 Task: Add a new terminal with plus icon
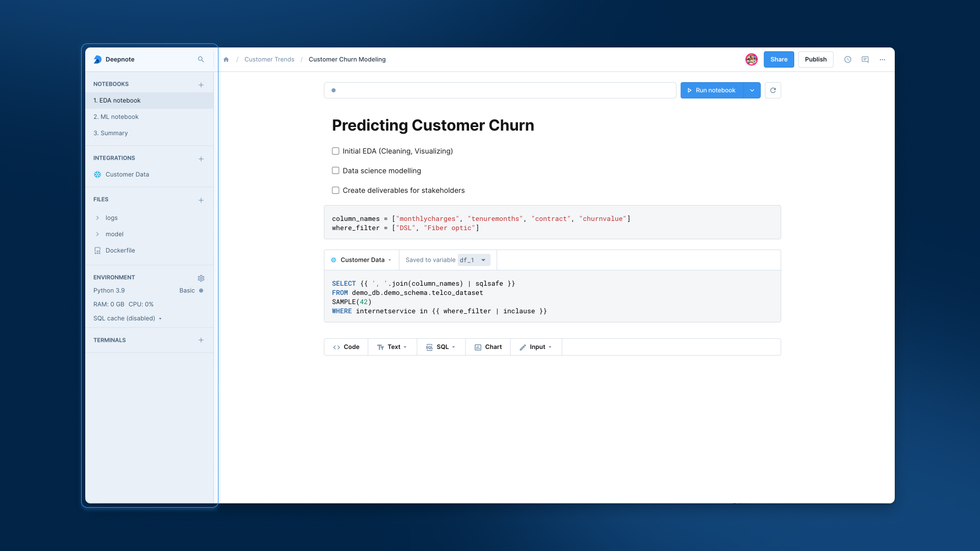pyautogui.click(x=201, y=340)
